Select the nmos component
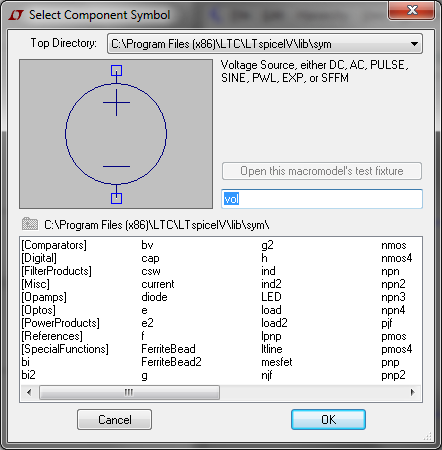The image size is (442, 450). (394, 245)
